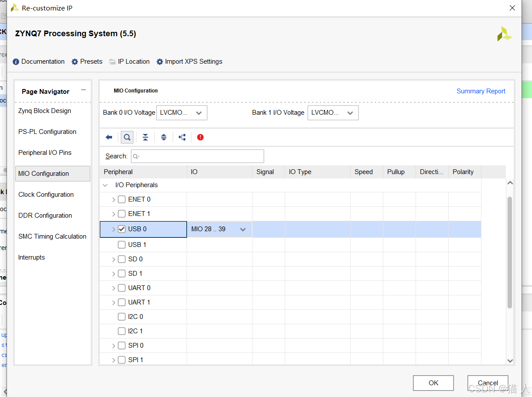532x397 pixels.
Task: Click the scrollbar down arrow
Action: coord(510,361)
